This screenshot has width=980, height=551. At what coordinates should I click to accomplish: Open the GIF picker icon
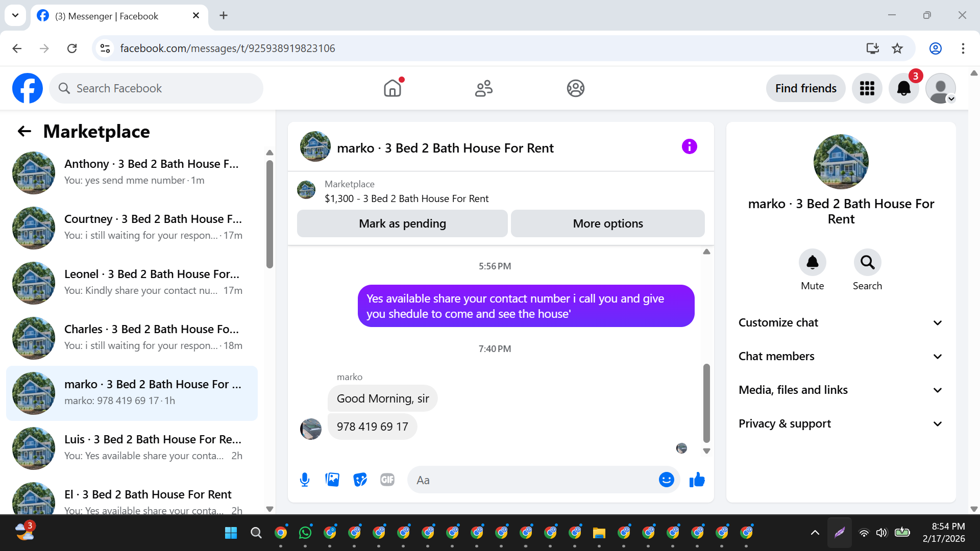[x=387, y=480]
